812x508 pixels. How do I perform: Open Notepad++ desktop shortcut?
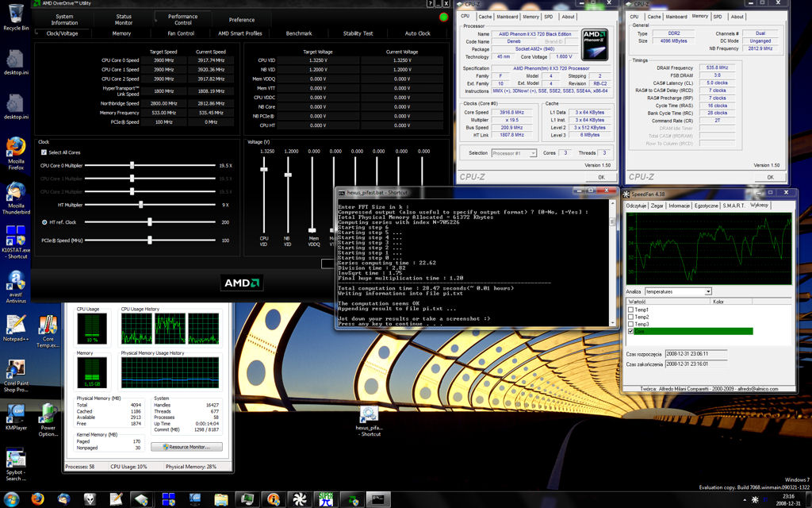tap(16, 328)
